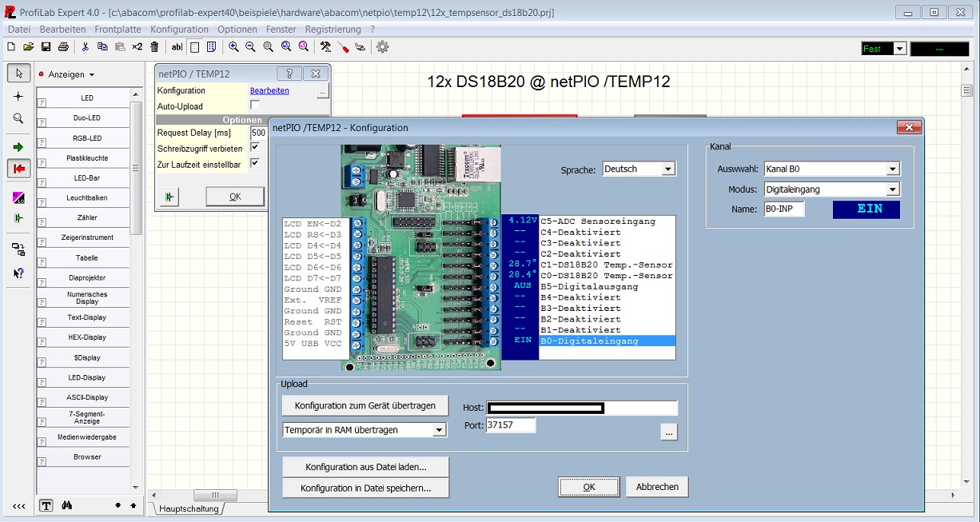
Task: Open the Konfiguration menu
Action: (x=179, y=29)
